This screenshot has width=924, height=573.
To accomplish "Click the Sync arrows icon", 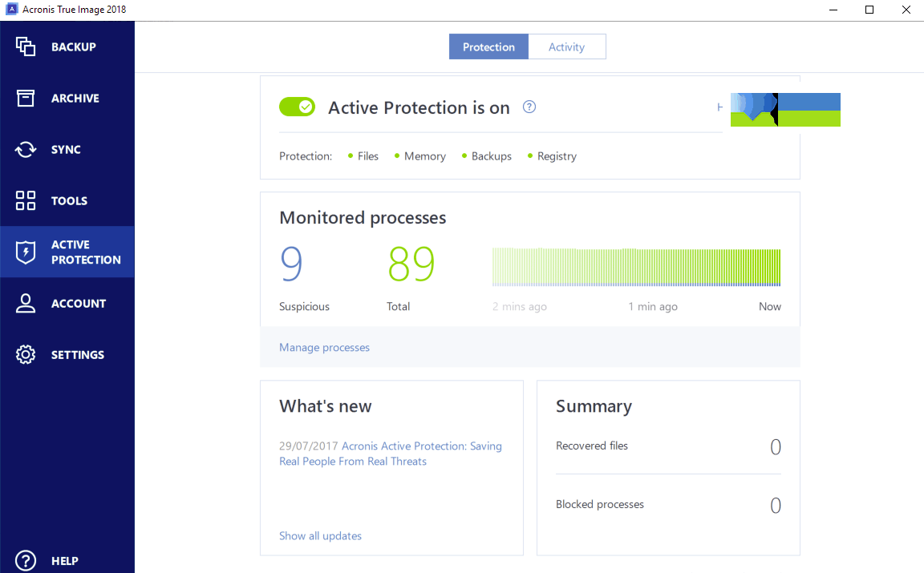I will [26, 150].
